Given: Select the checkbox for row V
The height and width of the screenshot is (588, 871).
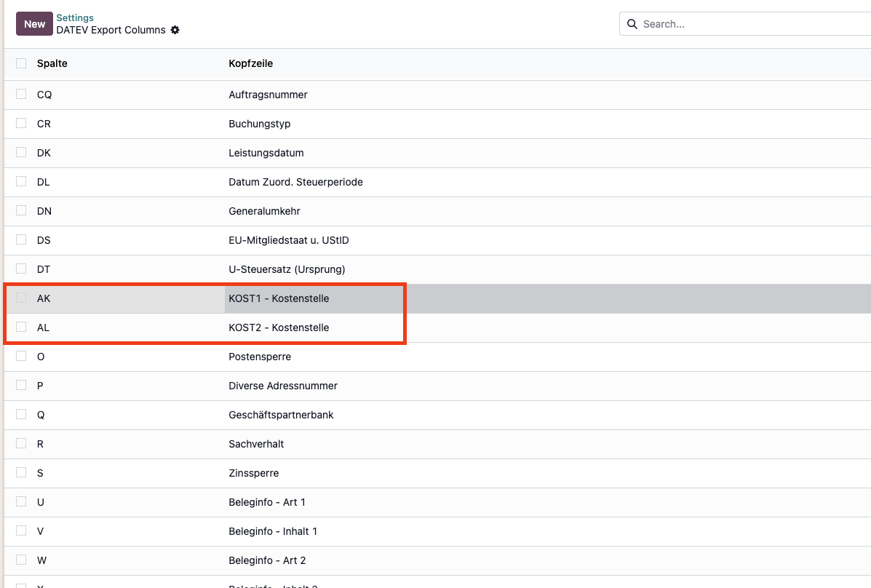Looking at the screenshot, I should tap(21, 531).
